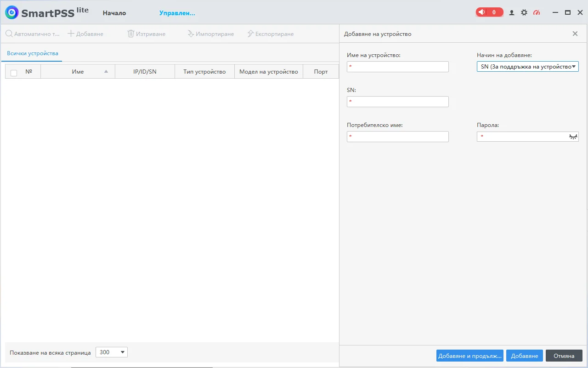Start automatic device search

click(33, 34)
